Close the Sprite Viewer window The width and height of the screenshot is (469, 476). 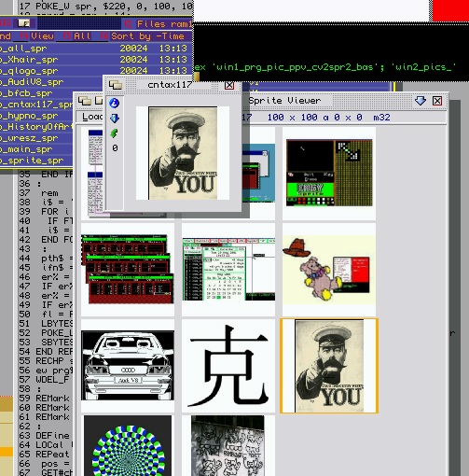[437, 101]
